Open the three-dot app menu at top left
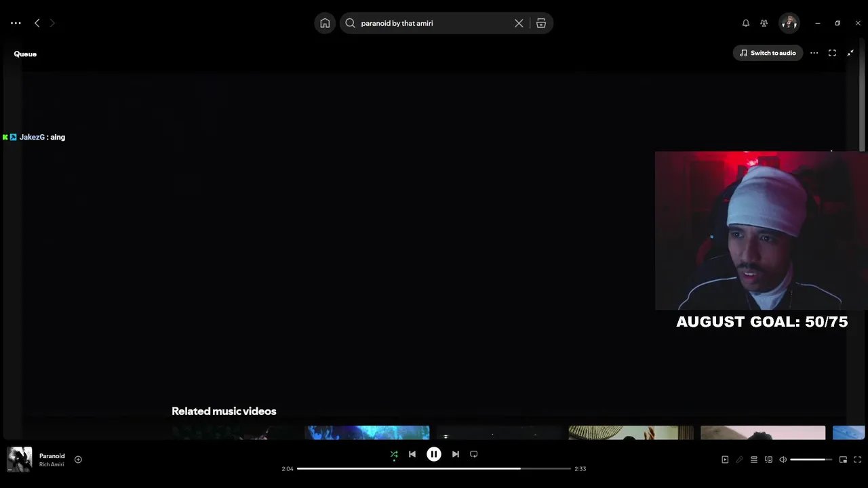 [16, 23]
